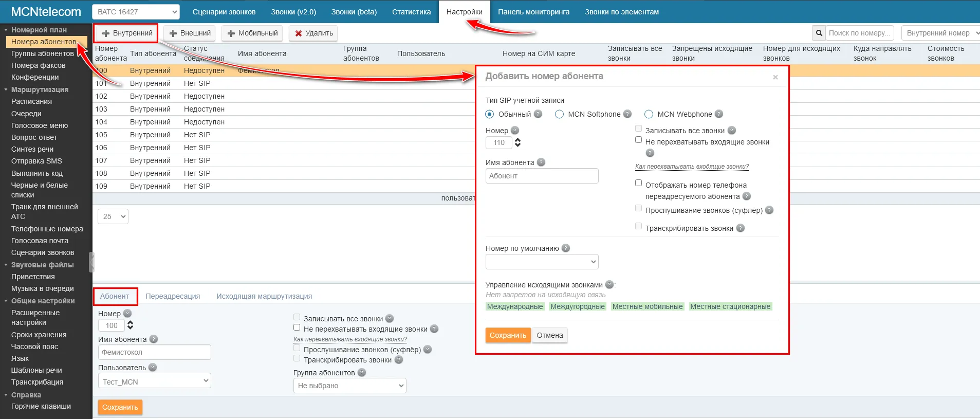The height and width of the screenshot is (419, 980).
Task: Click Внутренний add button
Action: point(127,33)
